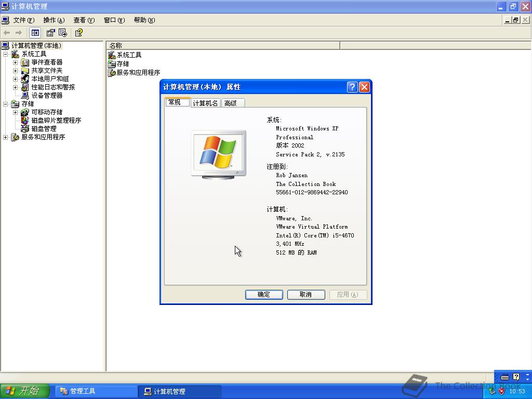This screenshot has height=399, width=532.
Task: Click the language bar help icon
Action: point(516,377)
